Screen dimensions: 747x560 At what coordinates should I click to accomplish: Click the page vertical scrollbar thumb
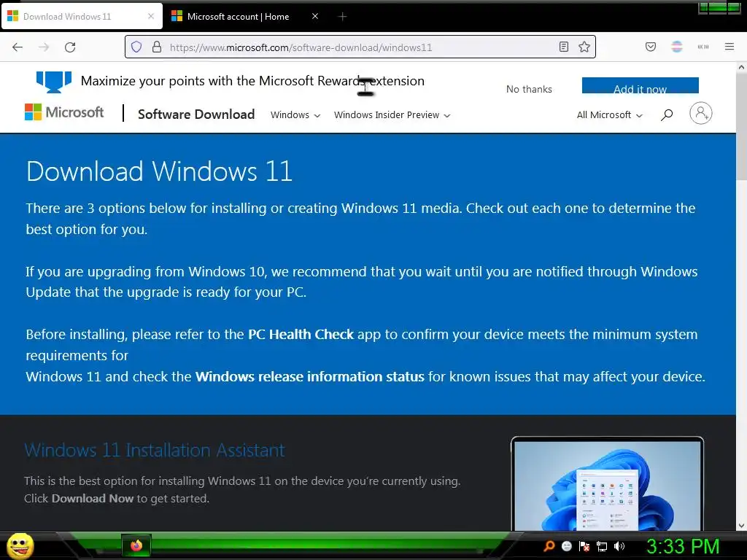tap(741, 128)
